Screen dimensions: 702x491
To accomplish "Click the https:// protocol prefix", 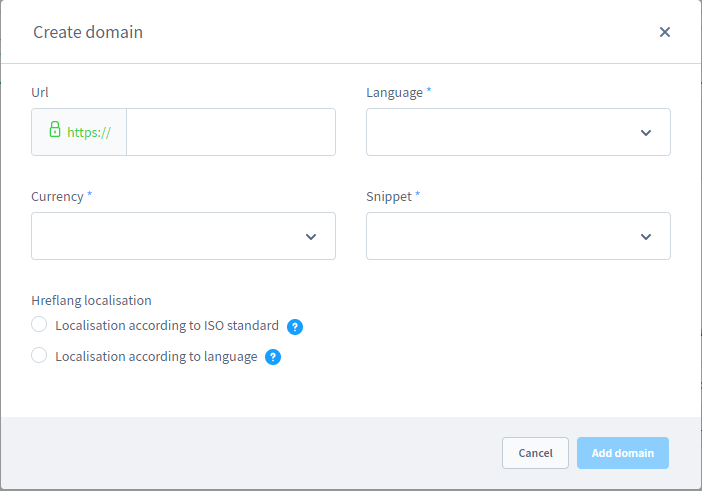I will (x=88, y=132).
